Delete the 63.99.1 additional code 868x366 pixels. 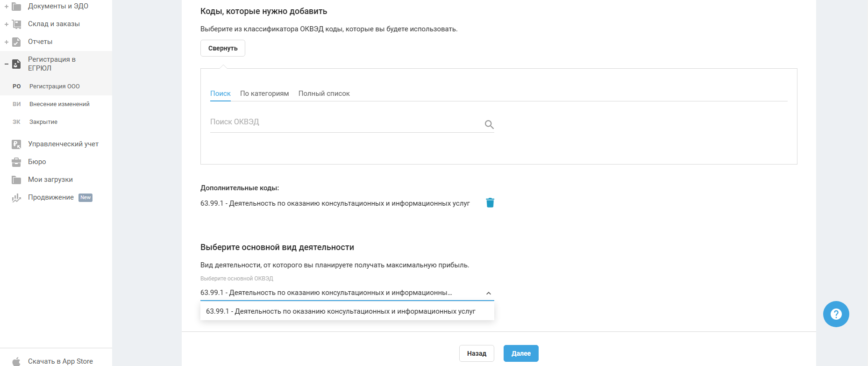point(490,203)
